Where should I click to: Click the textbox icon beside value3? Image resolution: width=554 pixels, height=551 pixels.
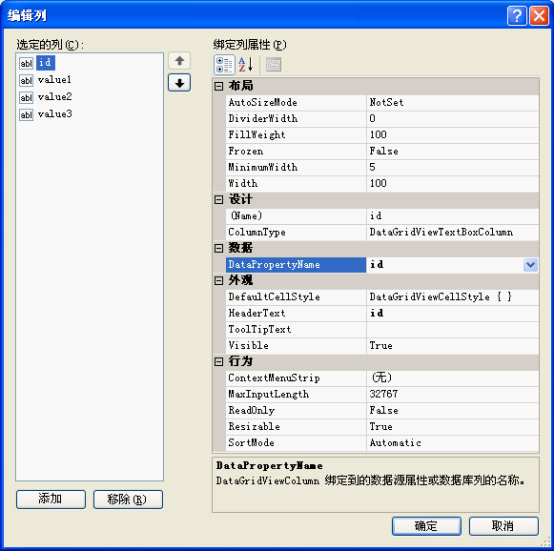(x=26, y=115)
